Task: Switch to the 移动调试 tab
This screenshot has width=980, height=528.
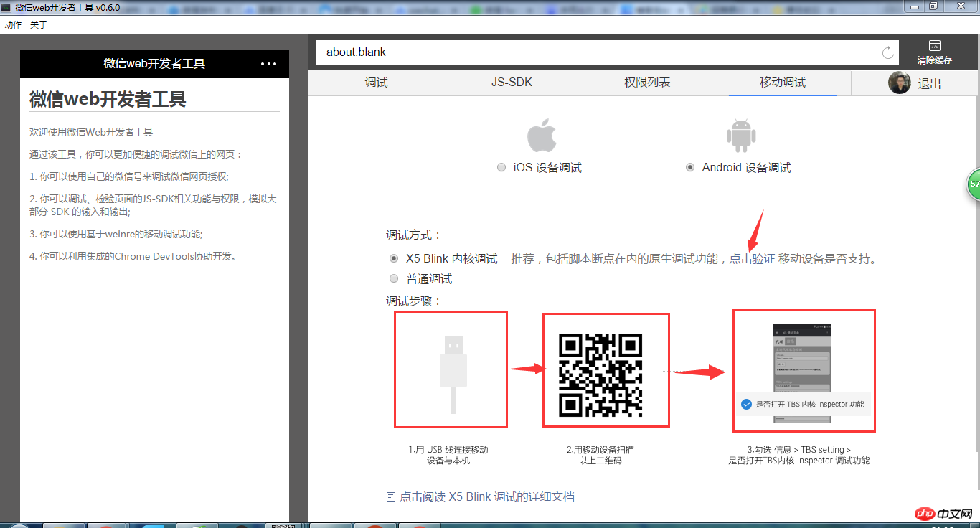Action: tap(783, 82)
